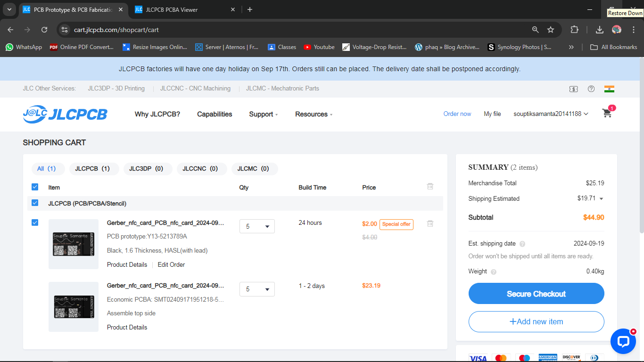Open the quantity dropdown for PCB prototype
The height and width of the screenshot is (362, 644).
pos(257,226)
